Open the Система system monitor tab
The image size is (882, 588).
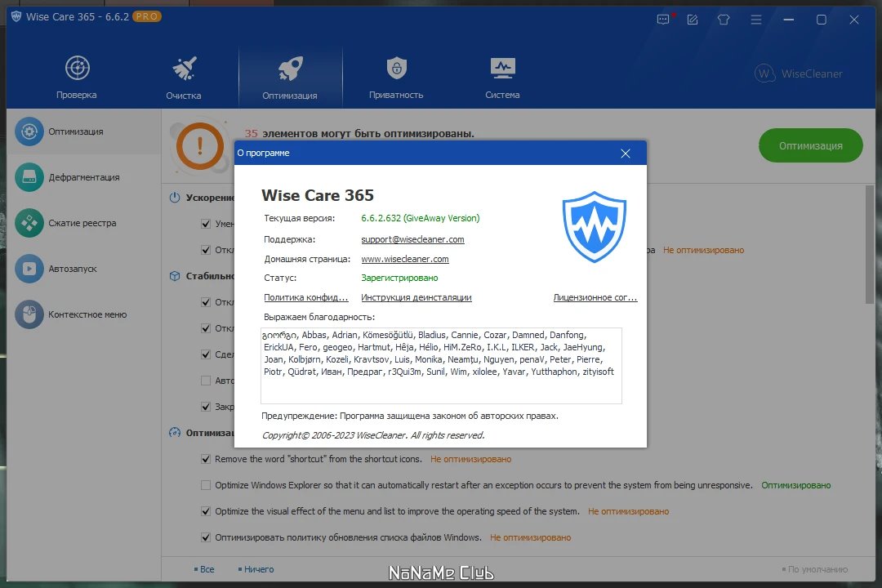pyautogui.click(x=502, y=78)
